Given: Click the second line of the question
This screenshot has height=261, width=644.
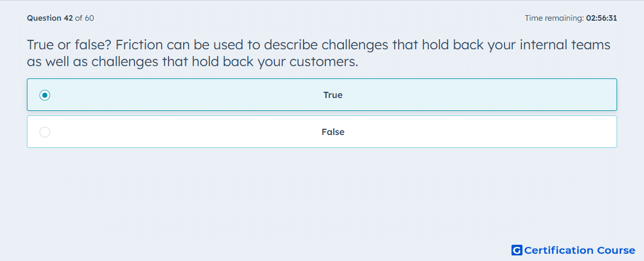Looking at the screenshot, I should (x=193, y=62).
